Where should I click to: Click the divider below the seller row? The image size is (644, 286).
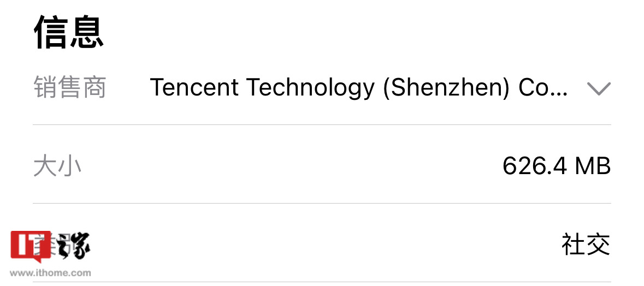[322, 124]
